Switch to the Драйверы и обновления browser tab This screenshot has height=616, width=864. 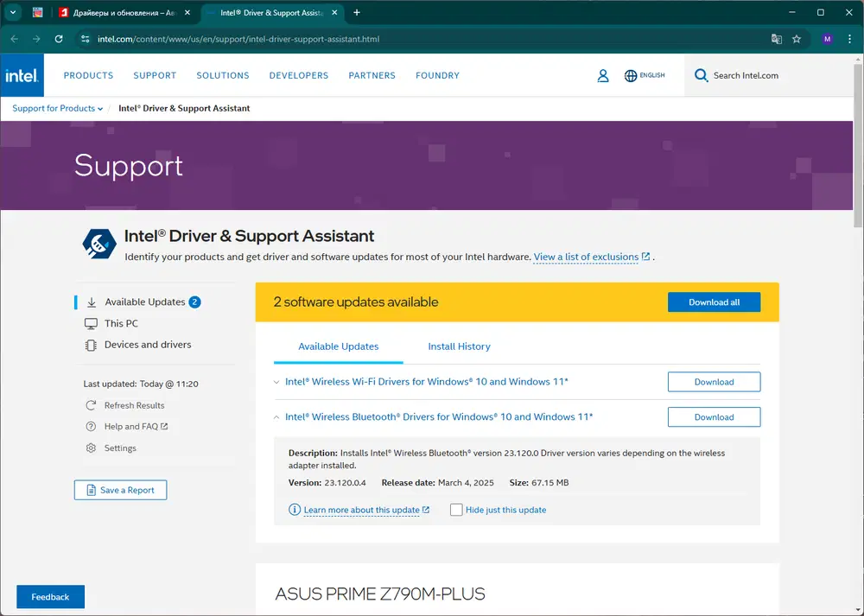pos(124,13)
